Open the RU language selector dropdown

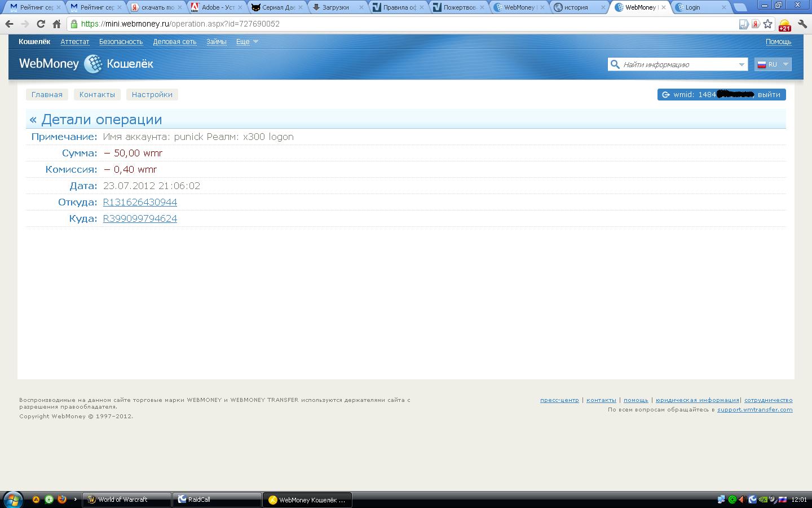coord(773,64)
